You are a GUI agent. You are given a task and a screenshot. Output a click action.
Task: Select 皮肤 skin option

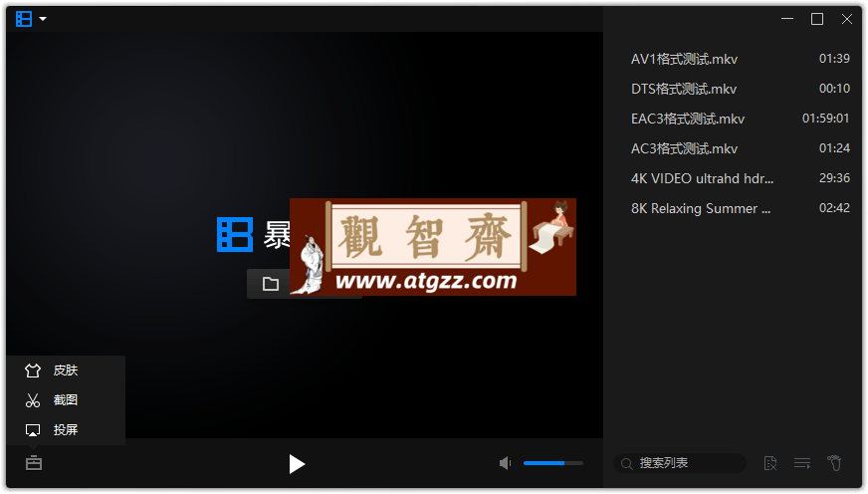click(x=66, y=370)
